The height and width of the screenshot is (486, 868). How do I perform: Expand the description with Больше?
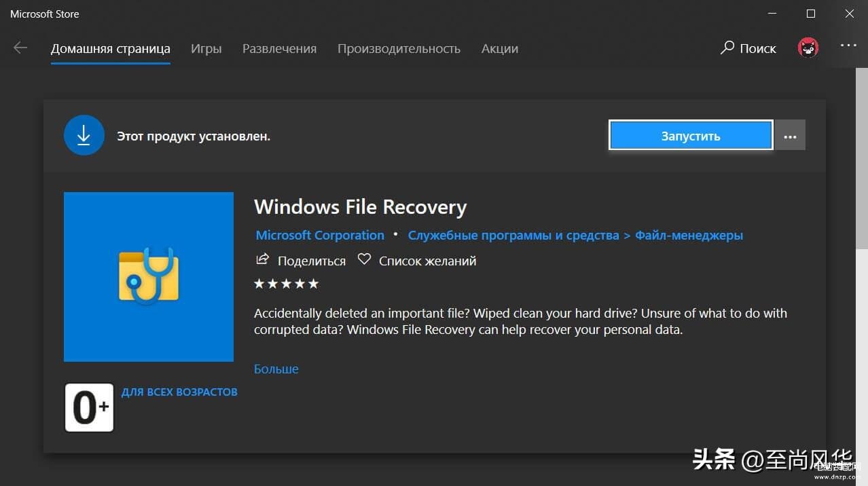pos(276,369)
